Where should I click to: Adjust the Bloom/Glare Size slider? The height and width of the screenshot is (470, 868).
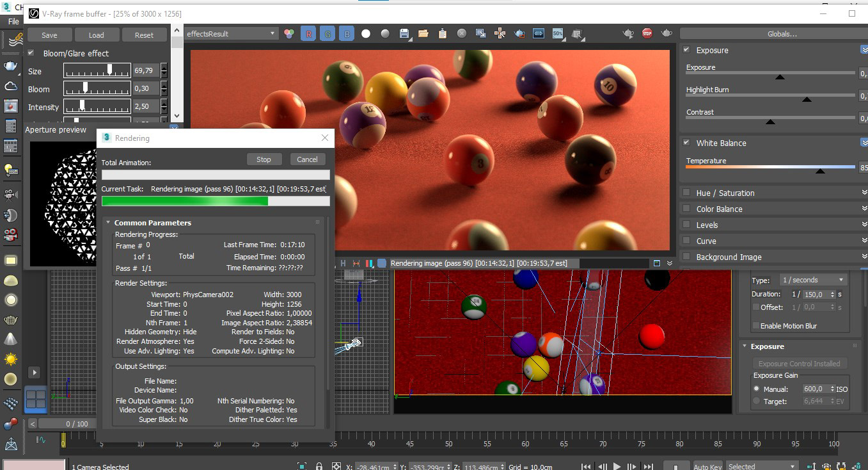[110, 70]
